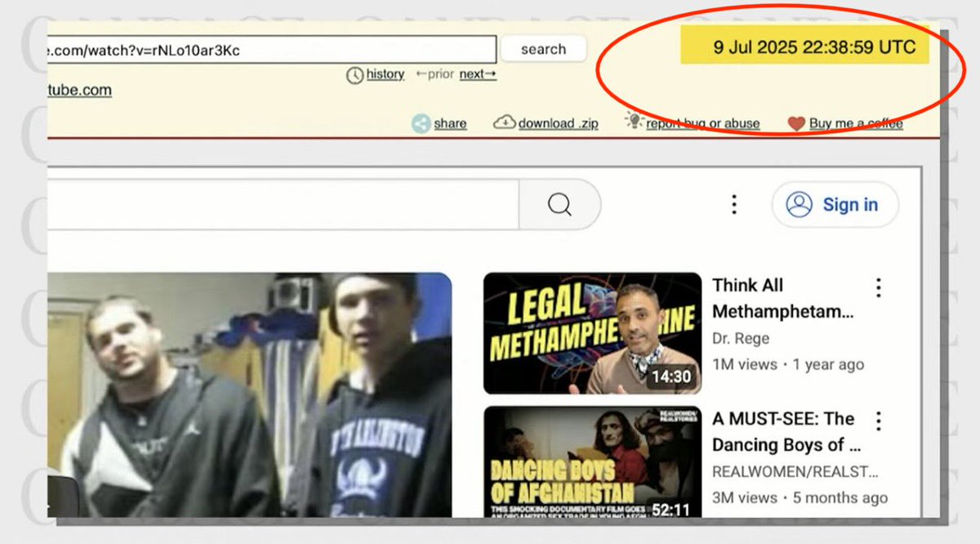Go to the prior snapshot
This screenshot has width=980, height=544.
(x=434, y=74)
